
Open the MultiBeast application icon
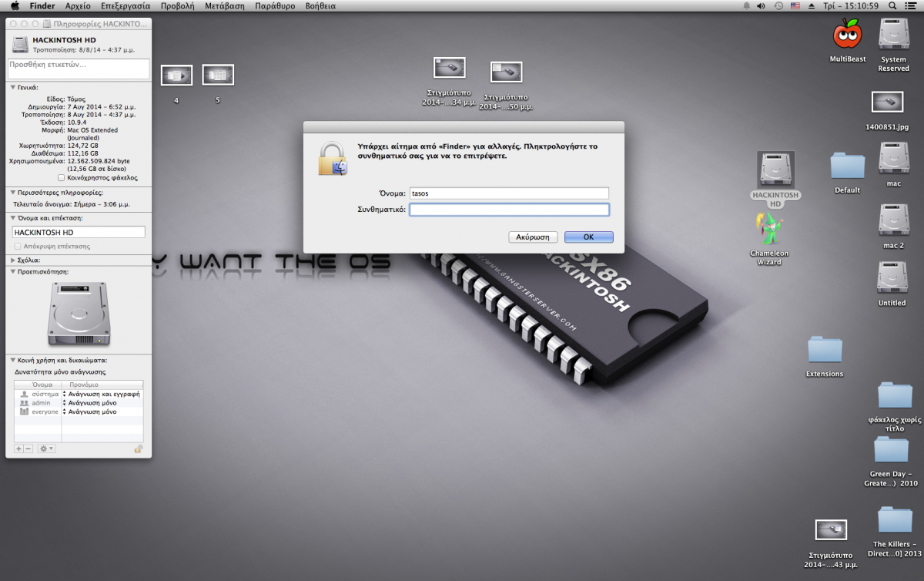pyautogui.click(x=848, y=35)
